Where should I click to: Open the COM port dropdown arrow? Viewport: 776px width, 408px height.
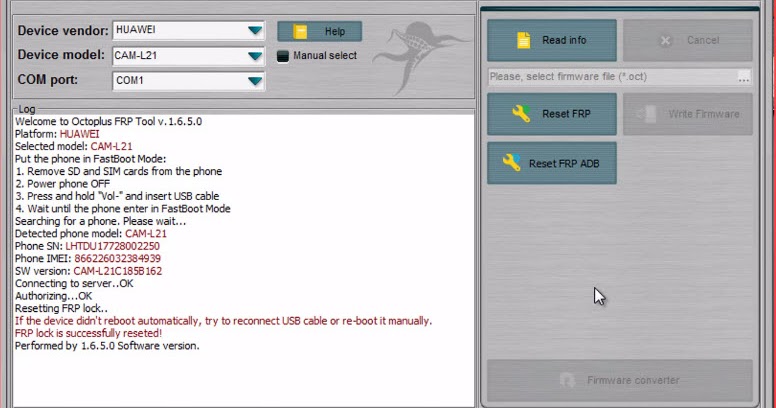pyautogui.click(x=255, y=81)
